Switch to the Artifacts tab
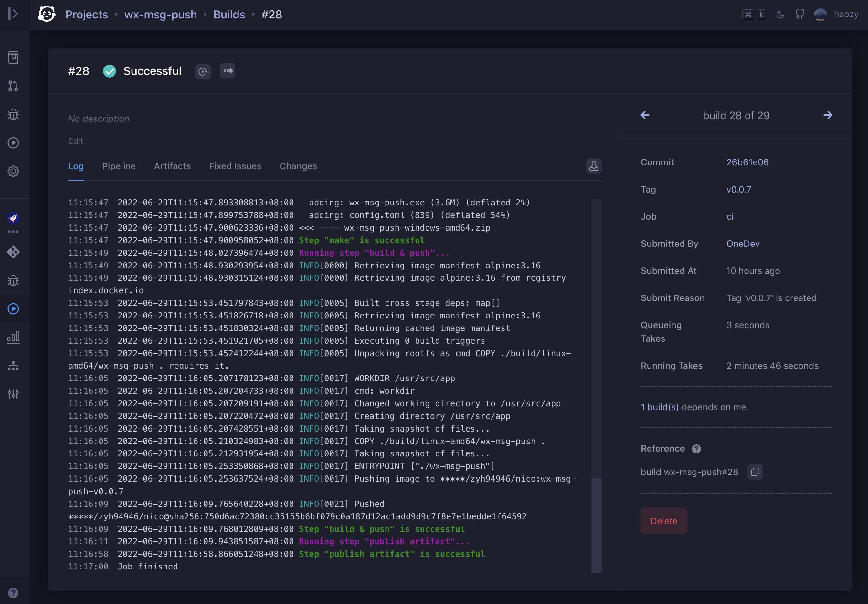This screenshot has height=604, width=868. pyautogui.click(x=172, y=166)
